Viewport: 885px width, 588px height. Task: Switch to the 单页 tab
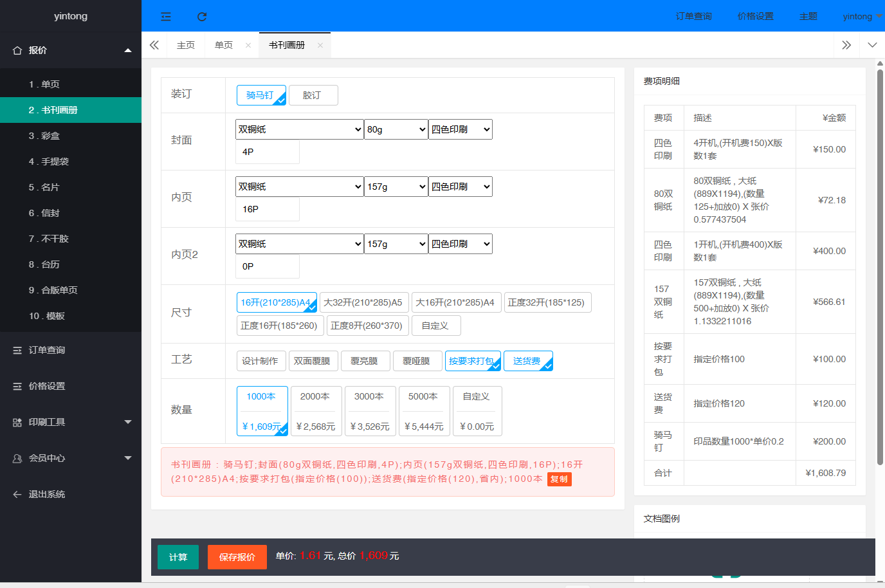pyautogui.click(x=224, y=45)
